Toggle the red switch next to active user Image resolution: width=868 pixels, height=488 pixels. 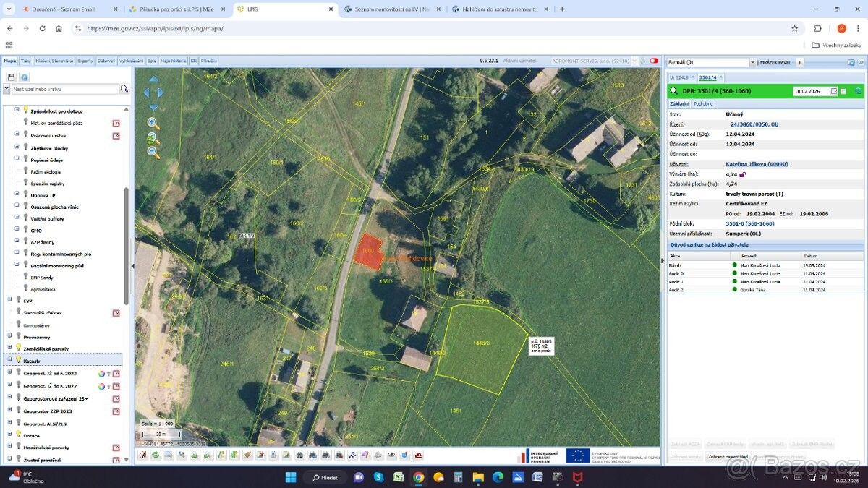(x=653, y=61)
